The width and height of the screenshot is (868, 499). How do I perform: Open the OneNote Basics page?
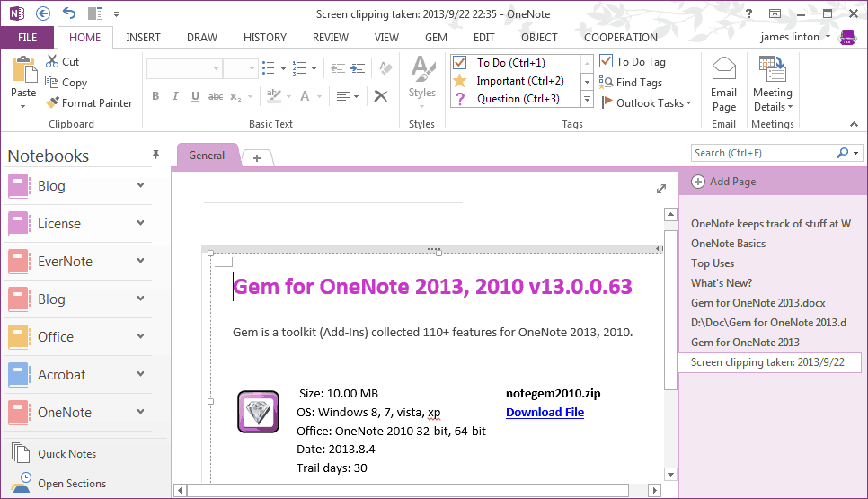click(728, 244)
